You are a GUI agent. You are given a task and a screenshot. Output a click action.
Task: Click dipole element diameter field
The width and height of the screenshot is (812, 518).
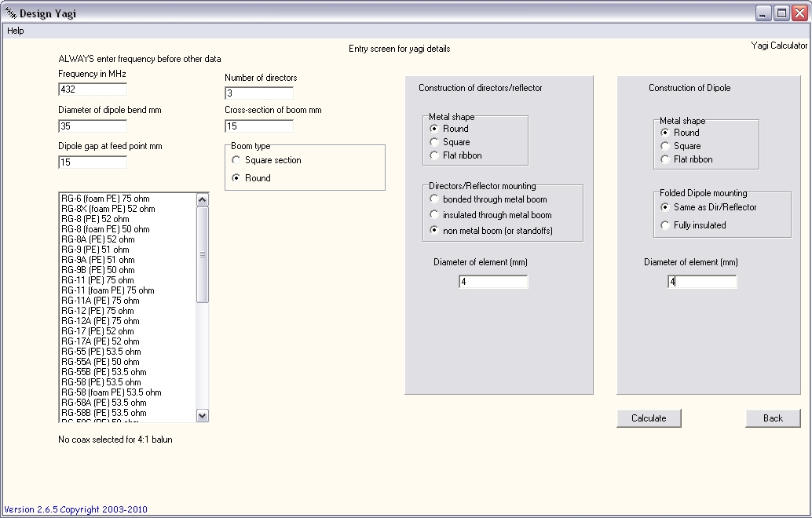pos(702,282)
